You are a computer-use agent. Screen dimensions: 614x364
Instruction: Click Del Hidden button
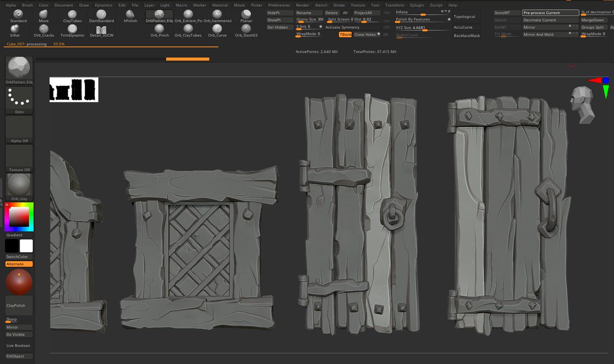coord(280,28)
